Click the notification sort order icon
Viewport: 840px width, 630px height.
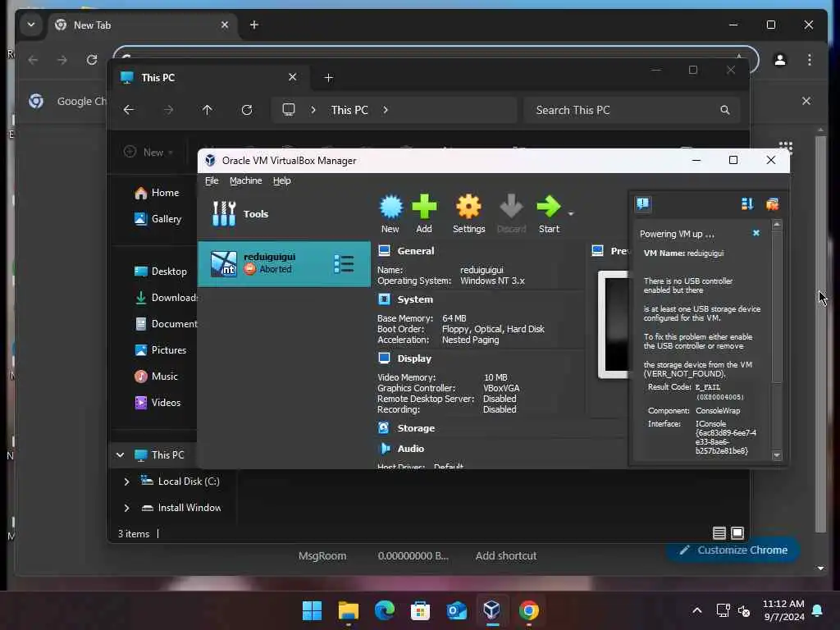point(746,203)
